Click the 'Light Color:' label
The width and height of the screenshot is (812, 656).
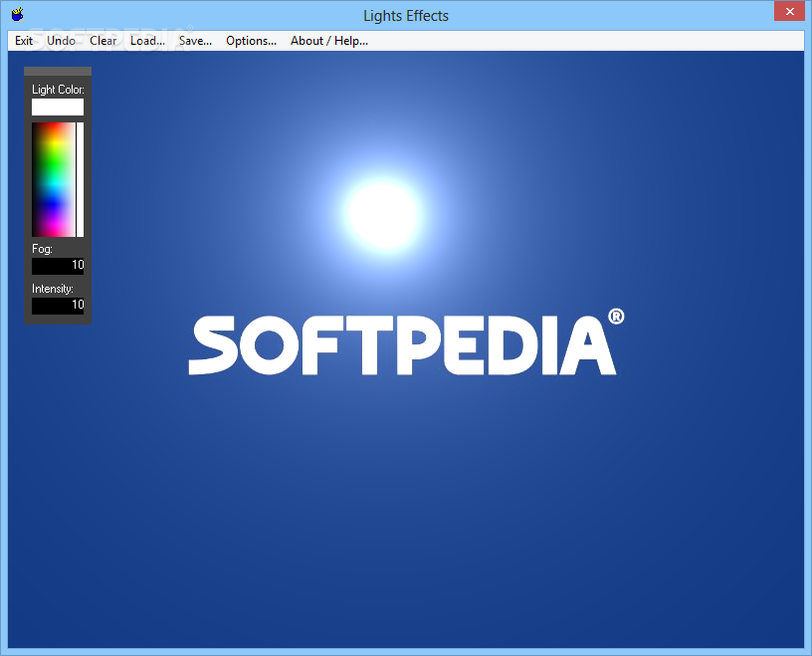point(58,90)
